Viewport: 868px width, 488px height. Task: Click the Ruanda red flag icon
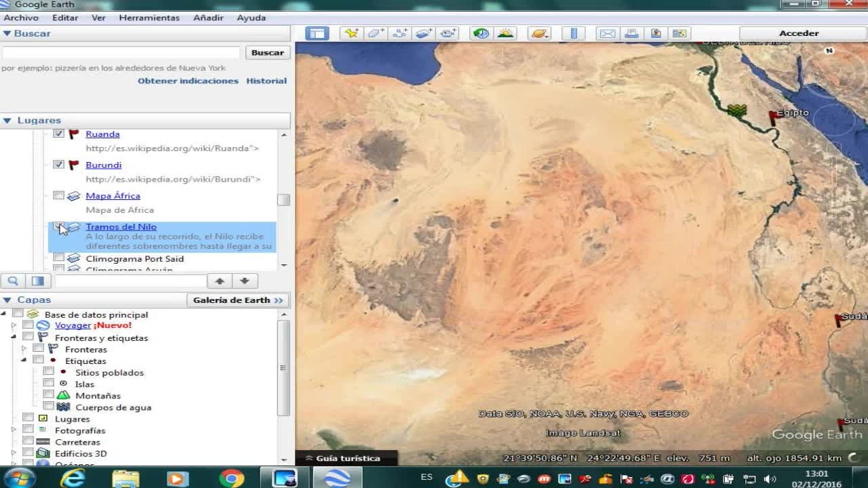[74, 134]
